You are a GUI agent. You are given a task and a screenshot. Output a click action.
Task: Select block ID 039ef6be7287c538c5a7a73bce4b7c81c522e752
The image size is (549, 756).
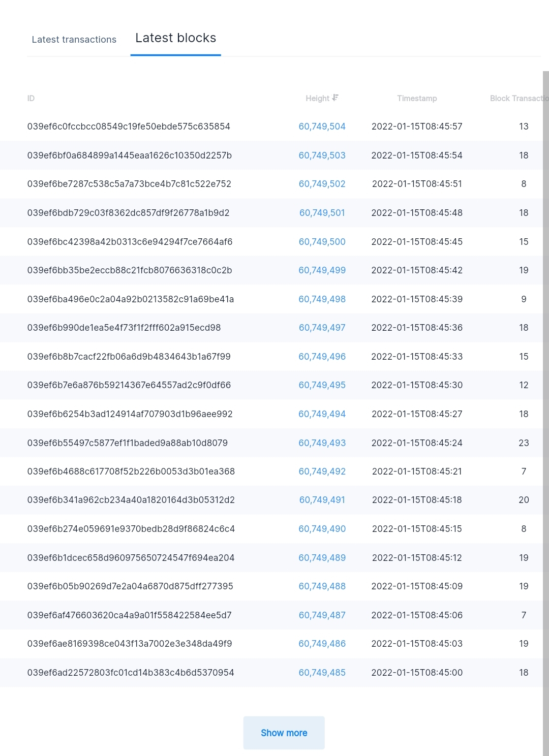[129, 184]
